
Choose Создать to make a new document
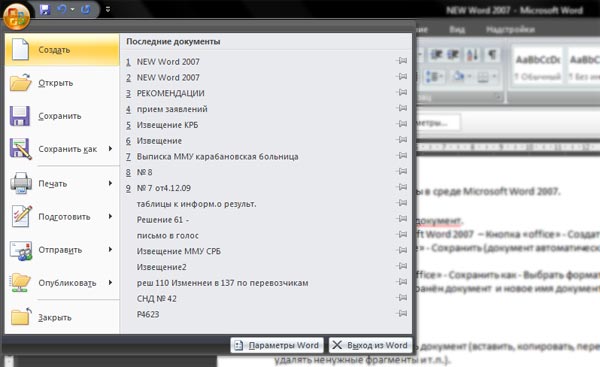click(x=62, y=50)
